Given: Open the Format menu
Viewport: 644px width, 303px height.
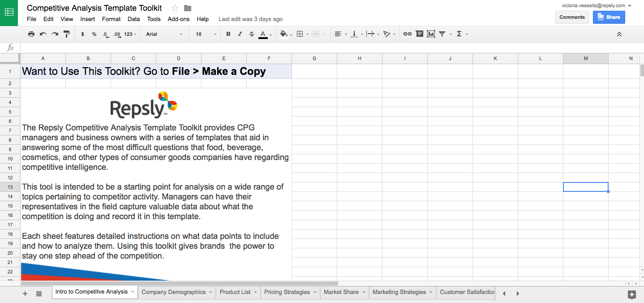Looking at the screenshot, I should coord(111,19).
